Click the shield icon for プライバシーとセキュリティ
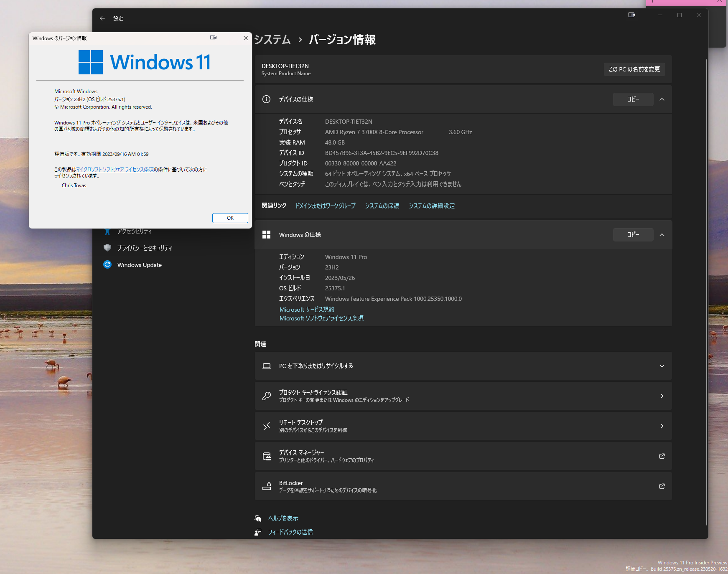Image resolution: width=728 pixels, height=574 pixels. [107, 248]
